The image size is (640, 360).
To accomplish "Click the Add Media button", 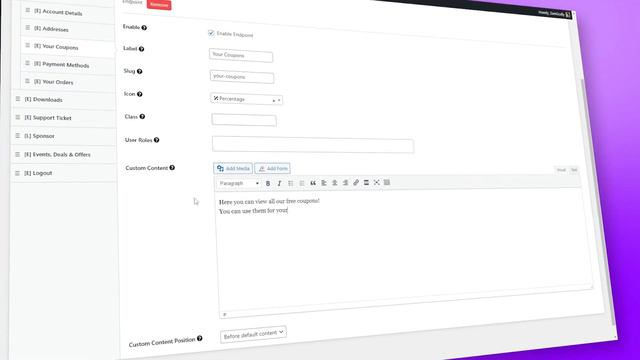I will pos(233,168).
